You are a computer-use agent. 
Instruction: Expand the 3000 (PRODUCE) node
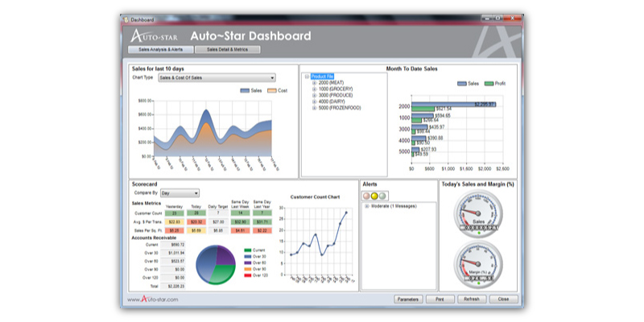tap(314, 95)
